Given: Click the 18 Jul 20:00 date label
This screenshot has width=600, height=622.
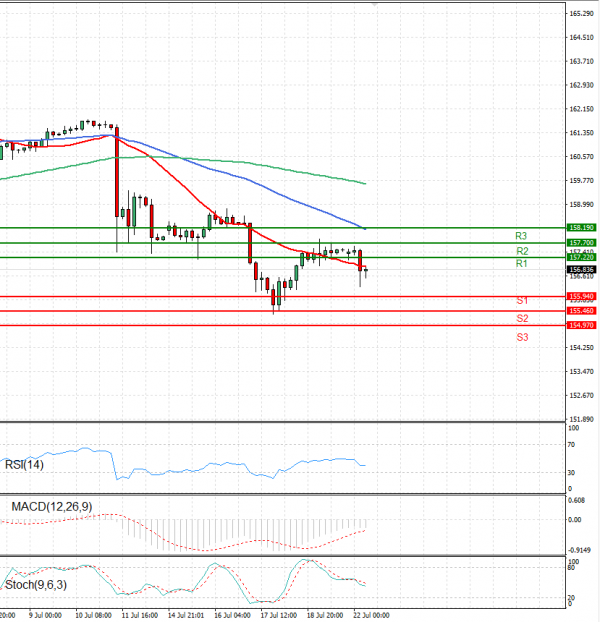Looking at the screenshot, I should click(x=325, y=615).
